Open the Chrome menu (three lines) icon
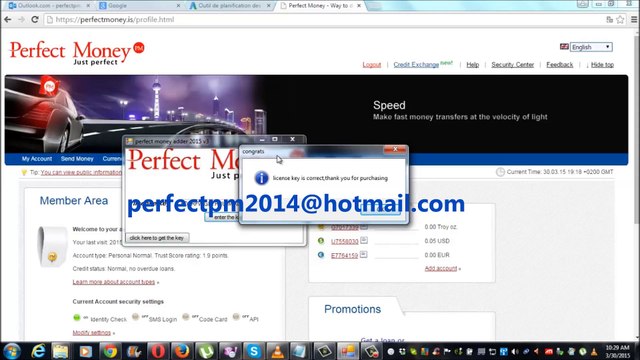Image resolution: width=640 pixels, height=360 pixels. pyautogui.click(x=634, y=19)
